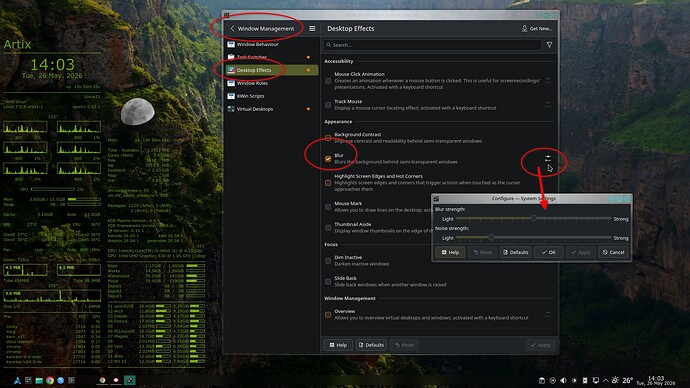
Task: Toggle Background Contrast checkbox
Action: [x=328, y=138]
